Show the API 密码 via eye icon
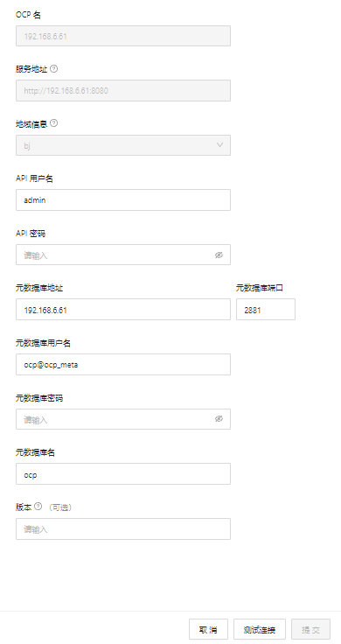This screenshot has height=644, width=341. coord(219,255)
